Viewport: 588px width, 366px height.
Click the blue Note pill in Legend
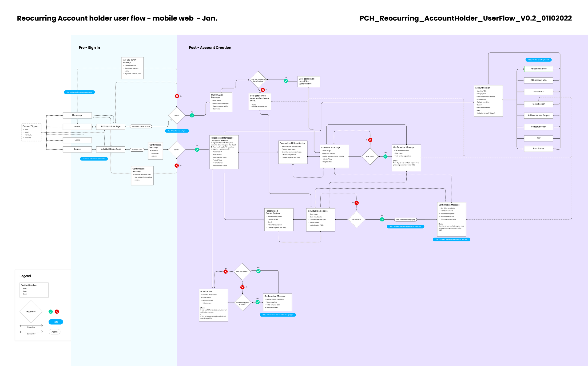pos(56,322)
